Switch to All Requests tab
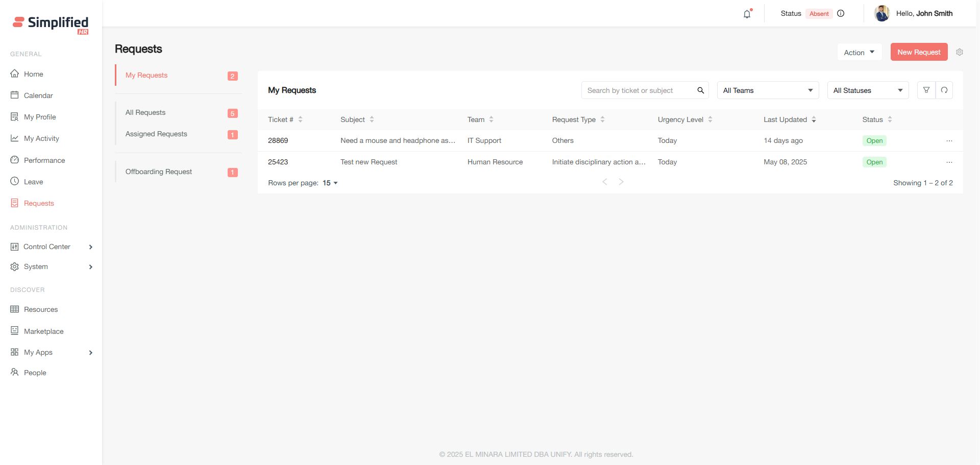This screenshot has width=980, height=465. pyautogui.click(x=145, y=112)
